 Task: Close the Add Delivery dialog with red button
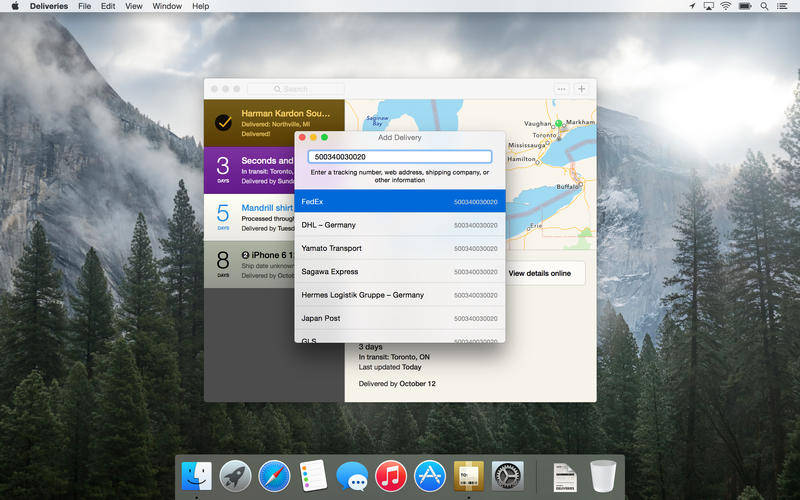[302, 137]
